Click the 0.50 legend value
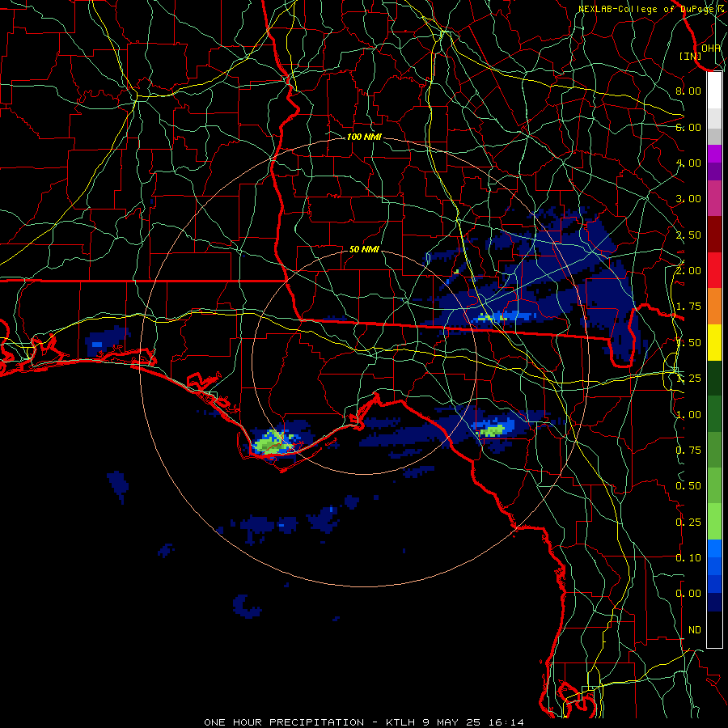Viewport: 728px width, 728px height. click(x=688, y=486)
